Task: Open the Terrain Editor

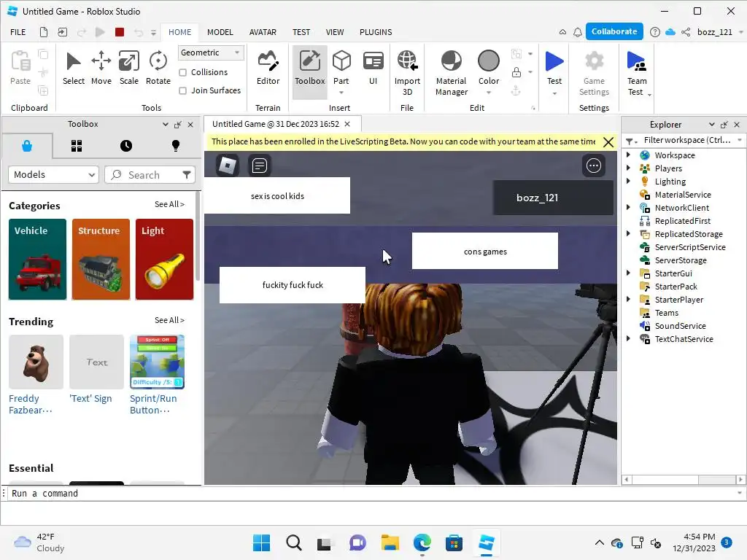Action: [x=268, y=69]
